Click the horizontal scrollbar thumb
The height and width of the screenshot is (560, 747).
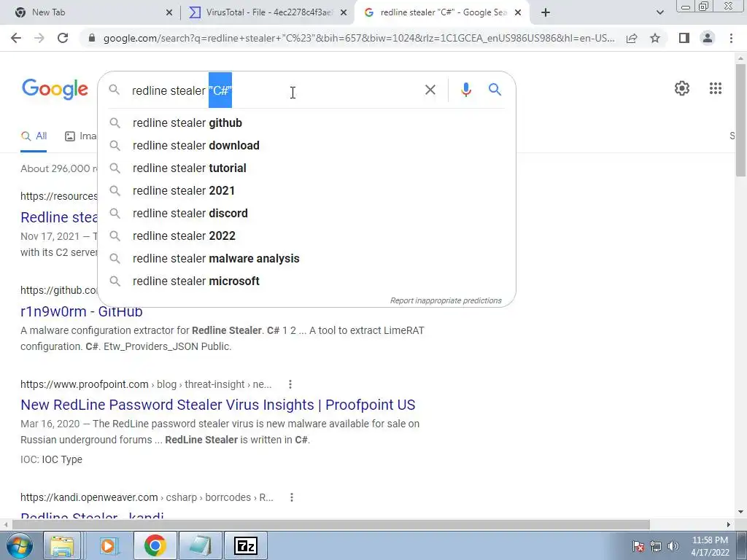331,524
